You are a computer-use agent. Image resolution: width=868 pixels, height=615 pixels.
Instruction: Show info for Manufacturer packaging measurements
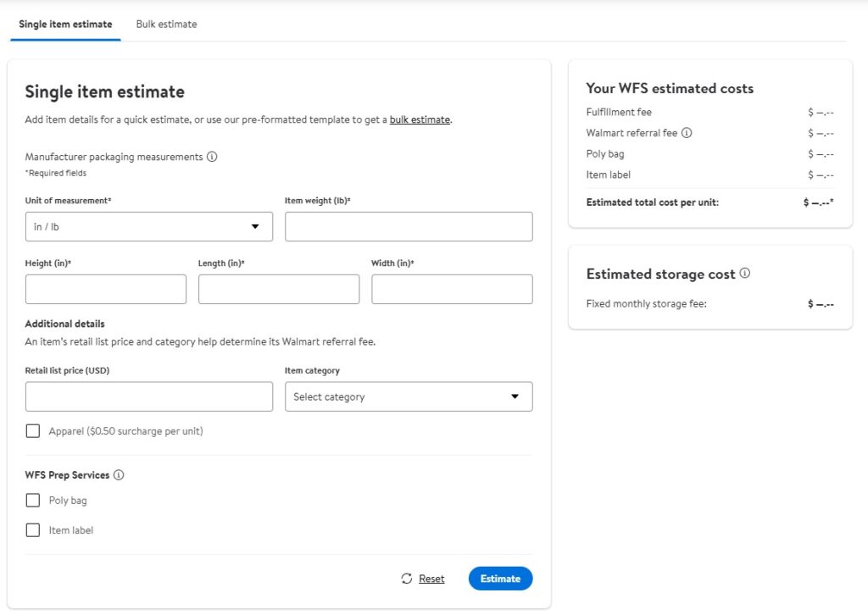click(212, 157)
